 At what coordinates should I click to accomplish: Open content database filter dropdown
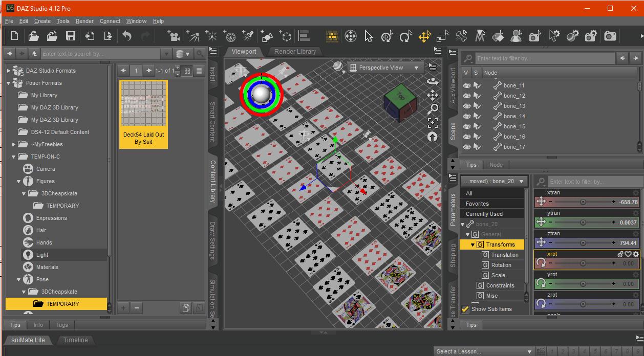183,54
